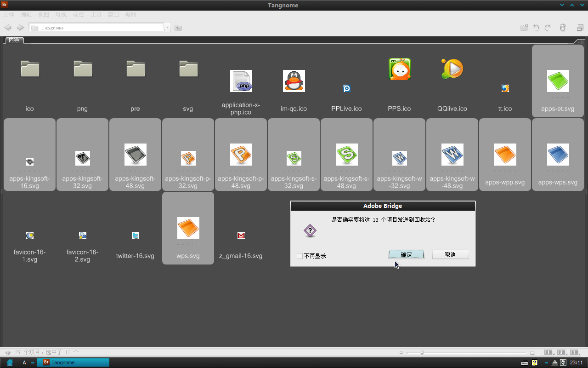Click the Tangnome path field
Screen dimensions: 588x368
tap(96, 28)
